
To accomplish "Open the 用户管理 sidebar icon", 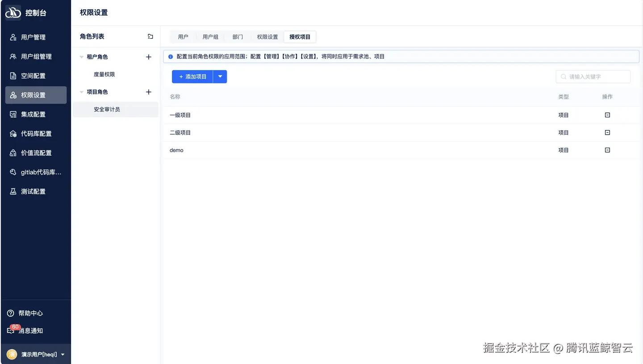I will (x=13, y=37).
